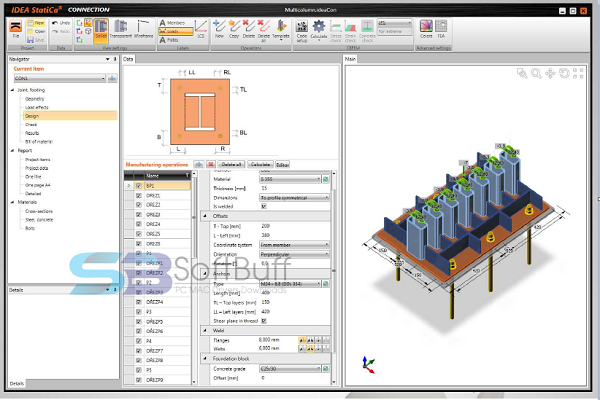Click the Calculate button above table
This screenshot has width=600, height=400.
(260, 165)
